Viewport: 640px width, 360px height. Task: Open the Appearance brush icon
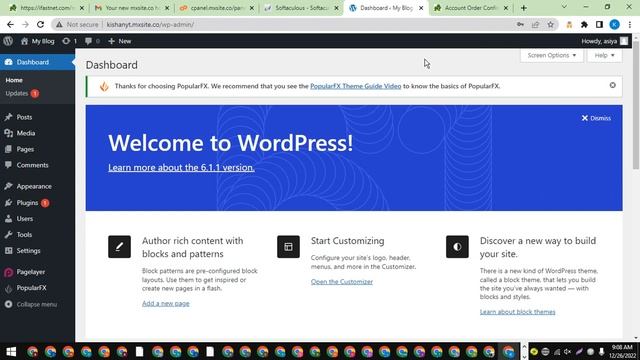9,186
